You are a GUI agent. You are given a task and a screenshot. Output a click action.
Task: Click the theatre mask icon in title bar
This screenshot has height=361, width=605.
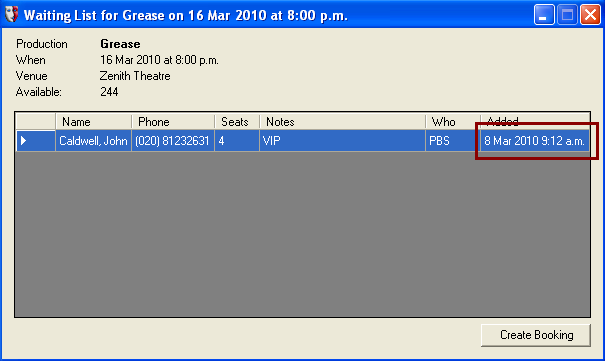click(12, 14)
